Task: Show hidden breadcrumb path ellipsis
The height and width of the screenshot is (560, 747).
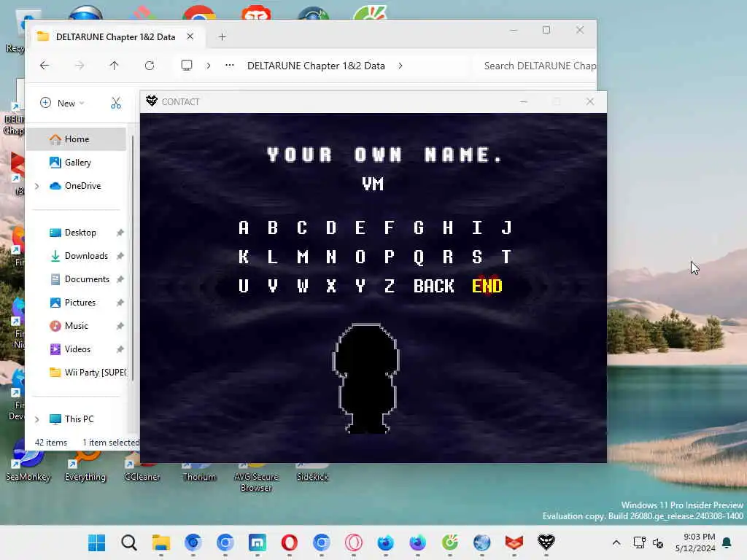Action: tap(230, 66)
